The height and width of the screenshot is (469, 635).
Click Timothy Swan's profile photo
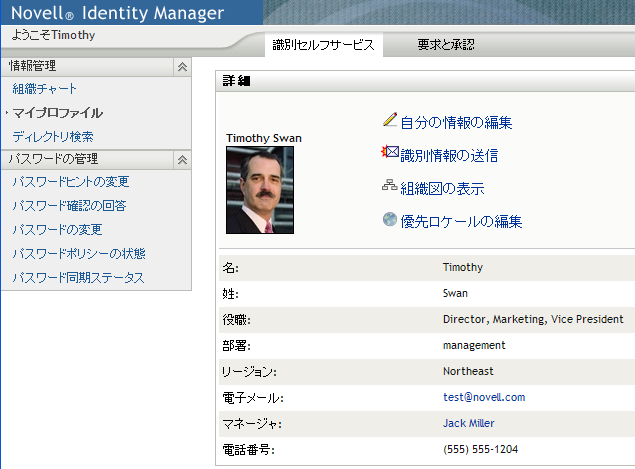tap(260, 190)
